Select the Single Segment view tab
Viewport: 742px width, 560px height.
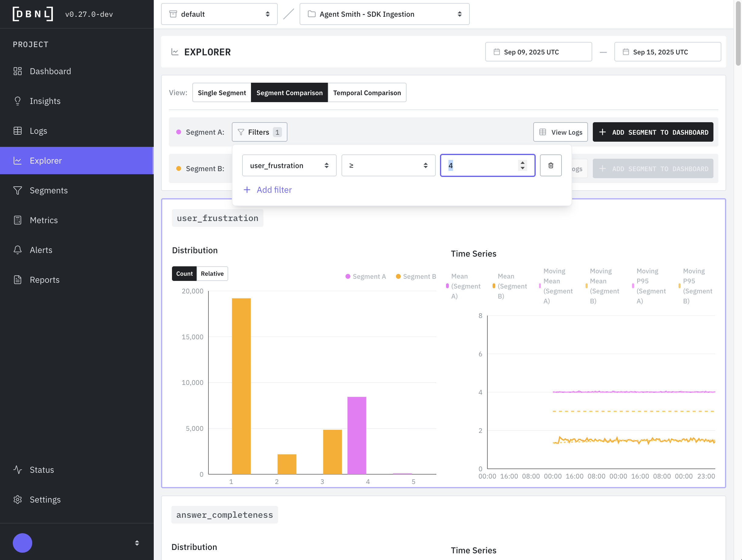222,93
